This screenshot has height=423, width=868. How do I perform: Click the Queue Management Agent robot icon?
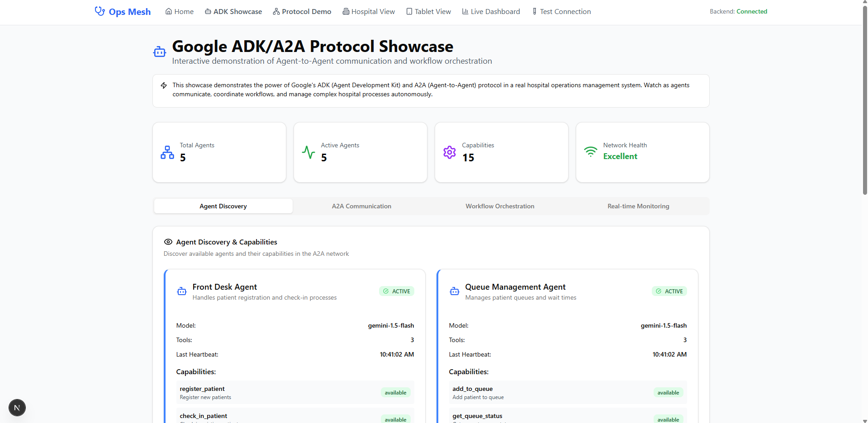455,291
